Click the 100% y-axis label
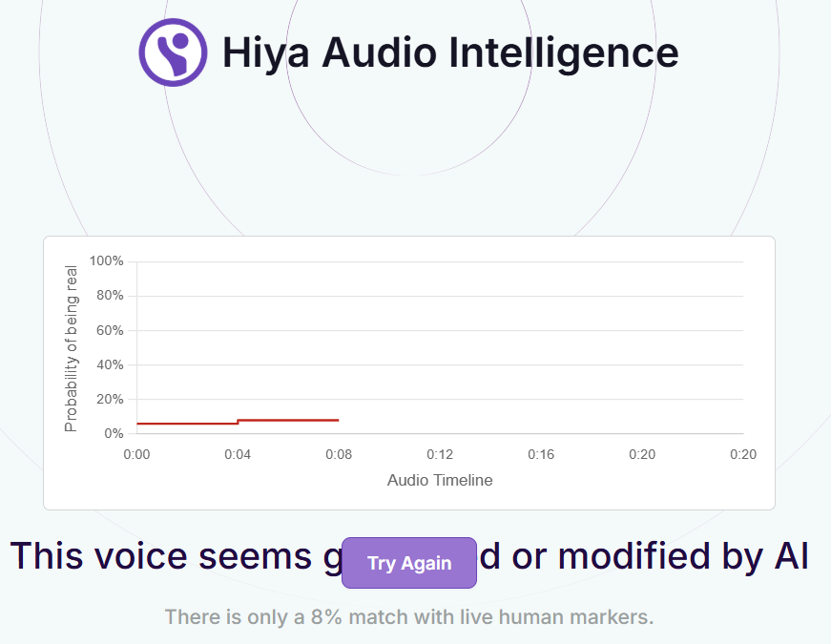This screenshot has height=644, width=831. pos(106,260)
